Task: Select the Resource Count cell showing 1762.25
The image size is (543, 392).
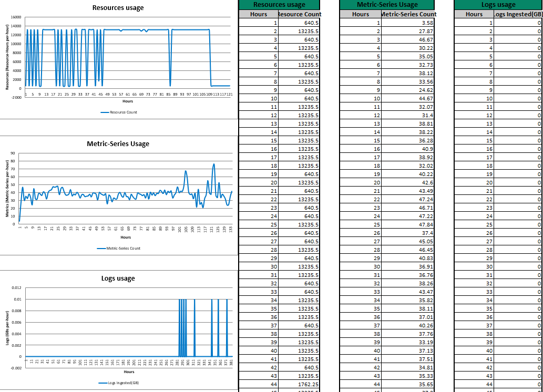Action: tap(299, 385)
